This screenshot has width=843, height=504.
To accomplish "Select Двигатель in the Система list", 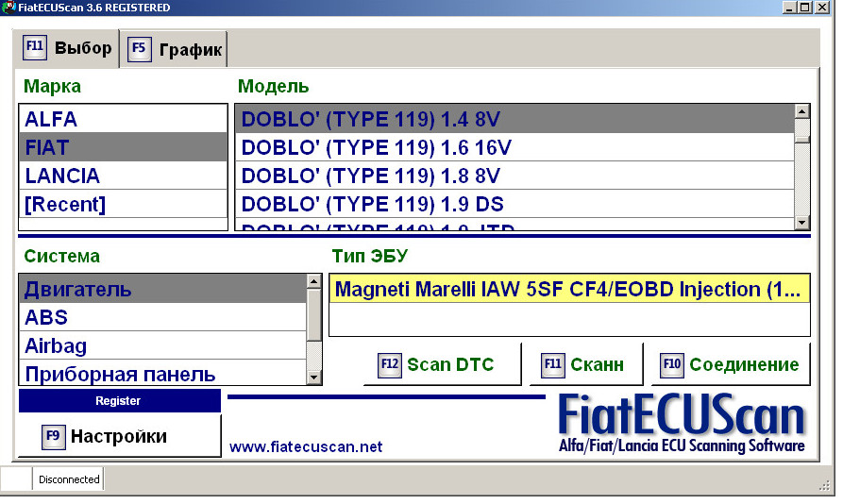I will (x=163, y=289).
